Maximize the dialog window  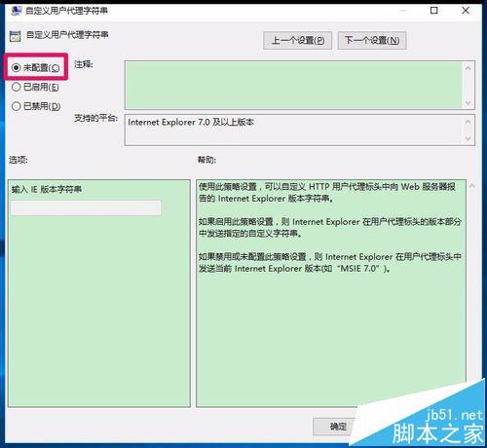coord(434,11)
